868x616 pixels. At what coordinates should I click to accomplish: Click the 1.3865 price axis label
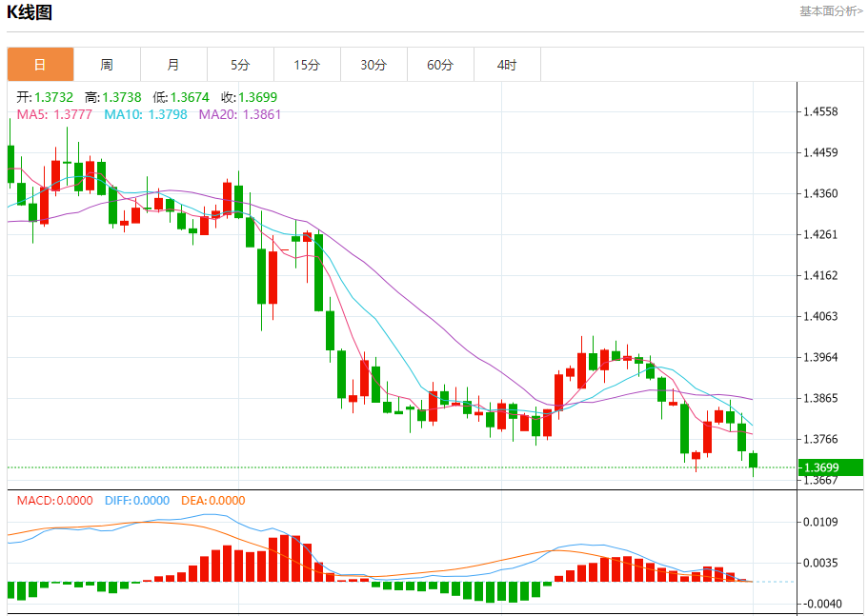(820, 398)
